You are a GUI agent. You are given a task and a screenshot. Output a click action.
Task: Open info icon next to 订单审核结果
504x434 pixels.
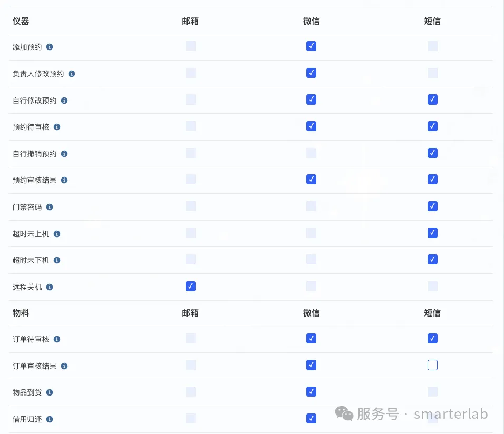coord(64,366)
